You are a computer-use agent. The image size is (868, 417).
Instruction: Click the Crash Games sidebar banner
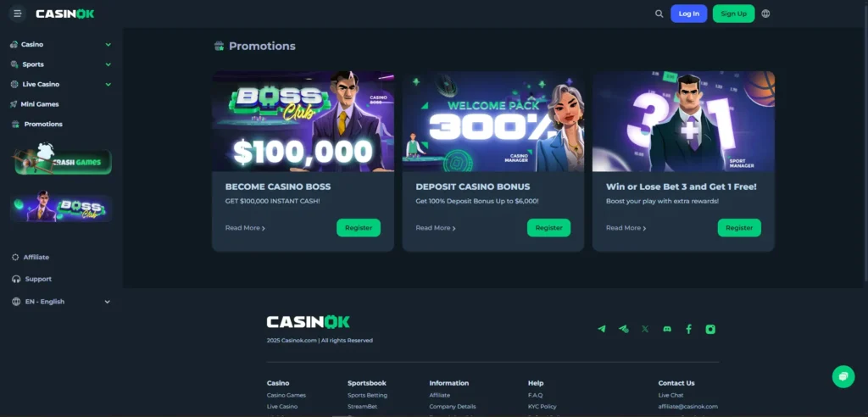coord(61,159)
